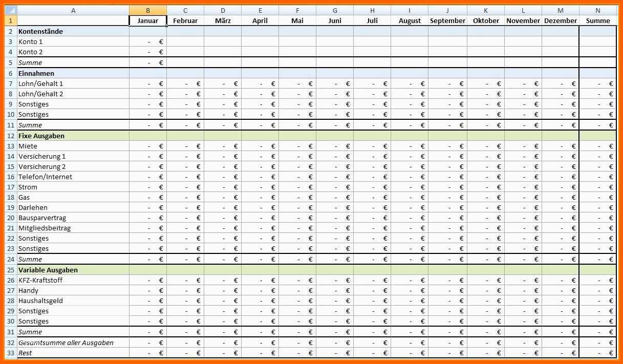Select column N header
The height and width of the screenshot is (364, 623).
click(598, 10)
